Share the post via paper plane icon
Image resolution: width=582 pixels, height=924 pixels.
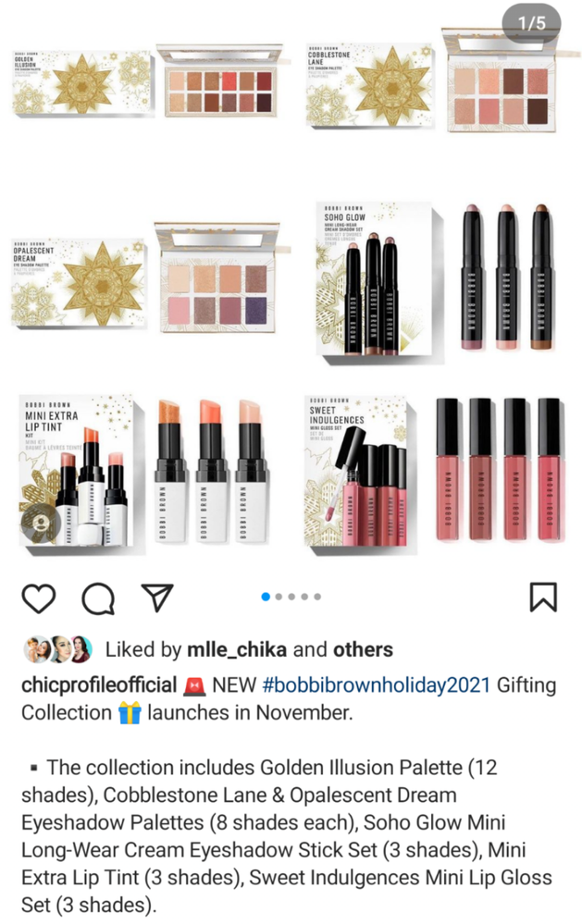(x=157, y=597)
